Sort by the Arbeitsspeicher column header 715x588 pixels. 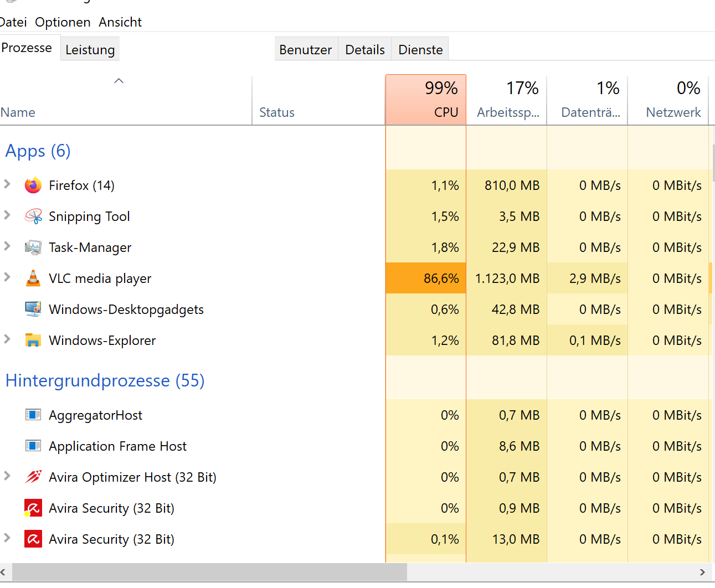[507, 100]
